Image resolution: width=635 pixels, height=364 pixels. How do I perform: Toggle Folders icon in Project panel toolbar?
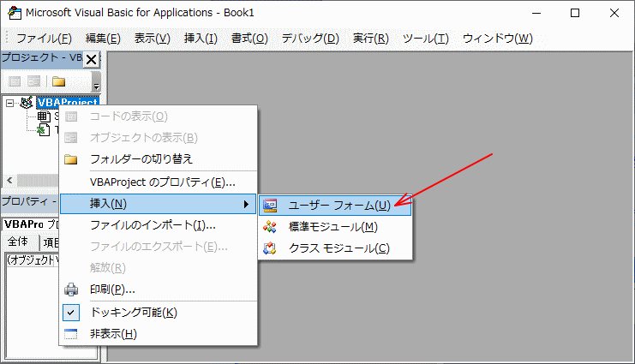pyautogui.click(x=59, y=81)
